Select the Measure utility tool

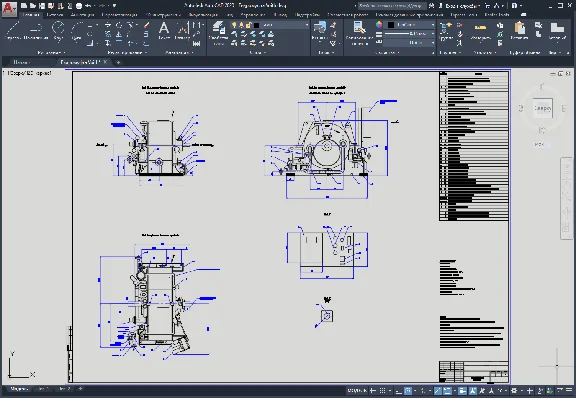point(480,31)
